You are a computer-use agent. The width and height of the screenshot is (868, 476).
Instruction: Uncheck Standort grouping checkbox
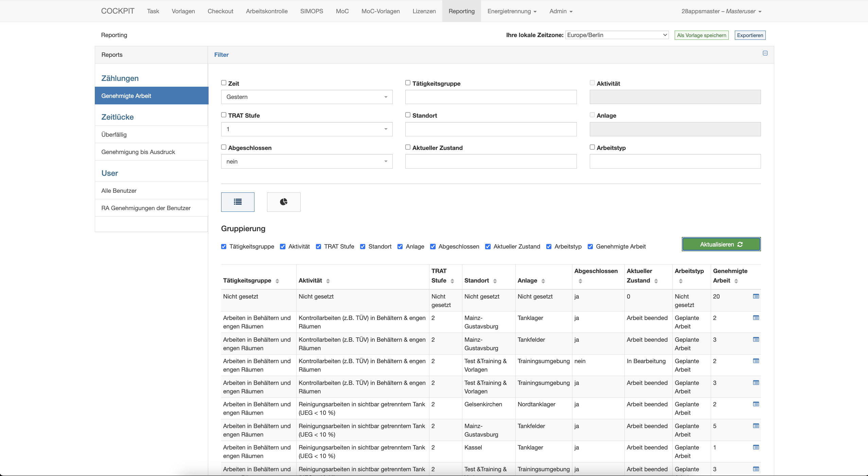point(363,247)
